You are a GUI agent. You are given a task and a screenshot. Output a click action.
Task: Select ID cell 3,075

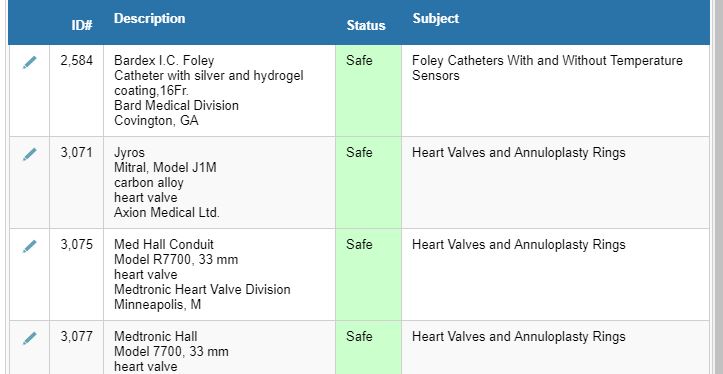77,244
